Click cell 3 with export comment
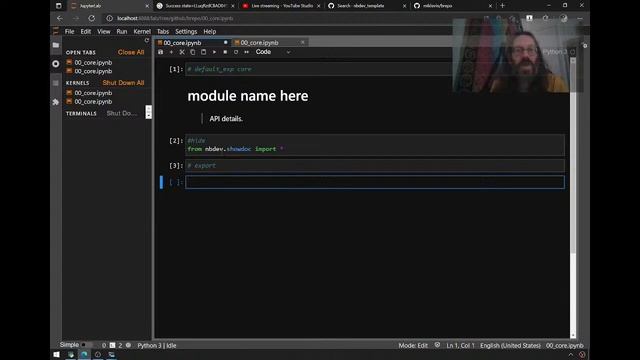The image size is (640, 360). pos(375,166)
